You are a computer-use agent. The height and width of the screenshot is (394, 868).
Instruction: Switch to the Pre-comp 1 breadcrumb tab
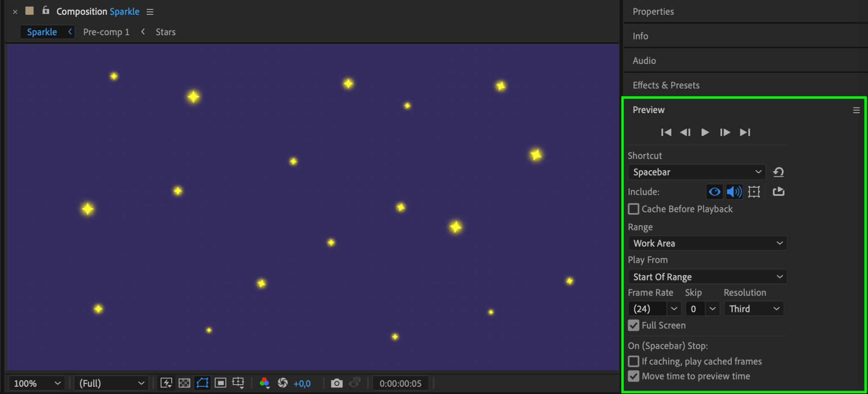click(106, 32)
